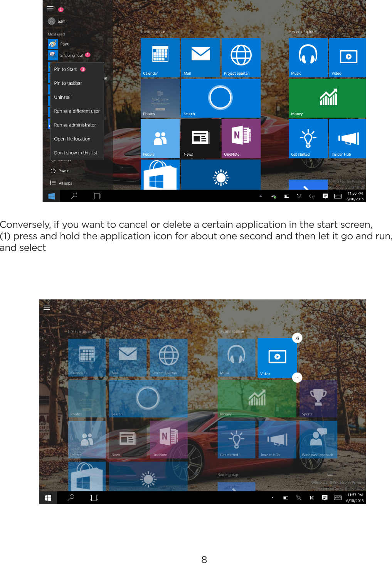392x563 pixels.
Task: Open Task View on upper taskbar
Action: point(97,196)
